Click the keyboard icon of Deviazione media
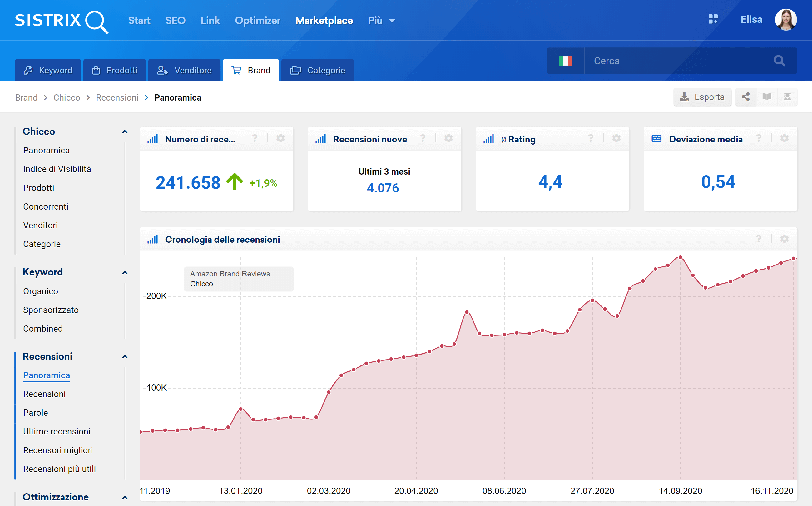Screen dimensions: 812x506 656,139
